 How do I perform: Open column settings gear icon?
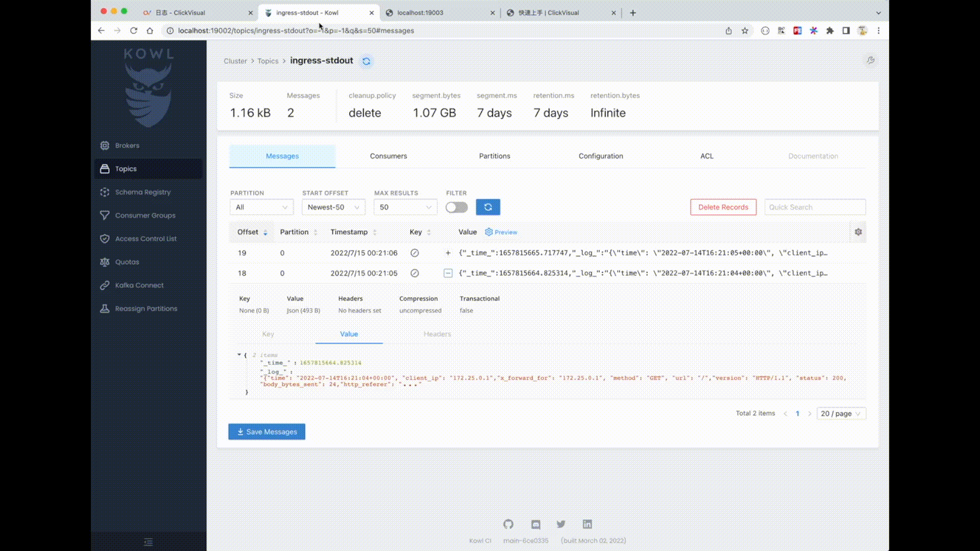point(858,232)
